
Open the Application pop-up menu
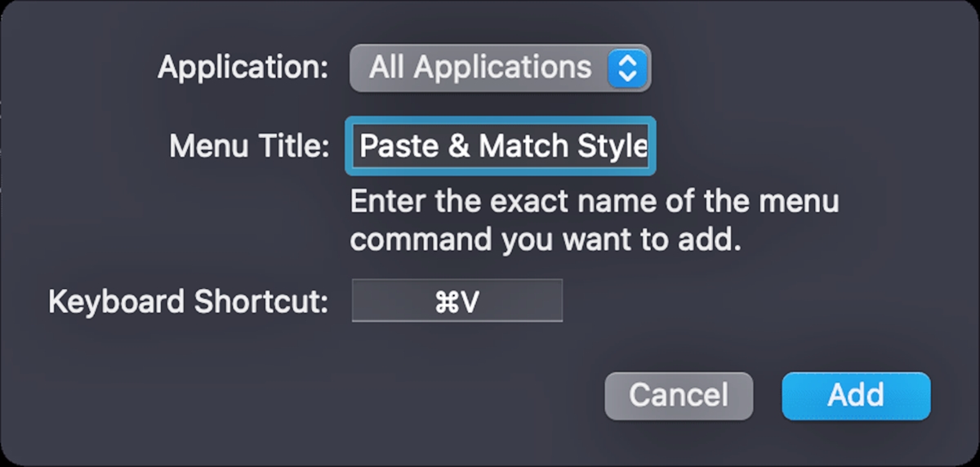pyautogui.click(x=500, y=68)
